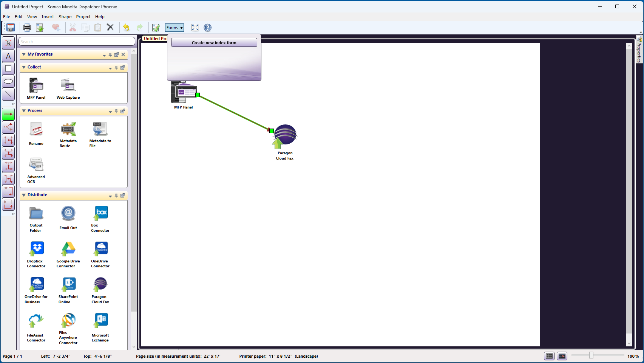Close the My Favorites panel

pos(123,54)
